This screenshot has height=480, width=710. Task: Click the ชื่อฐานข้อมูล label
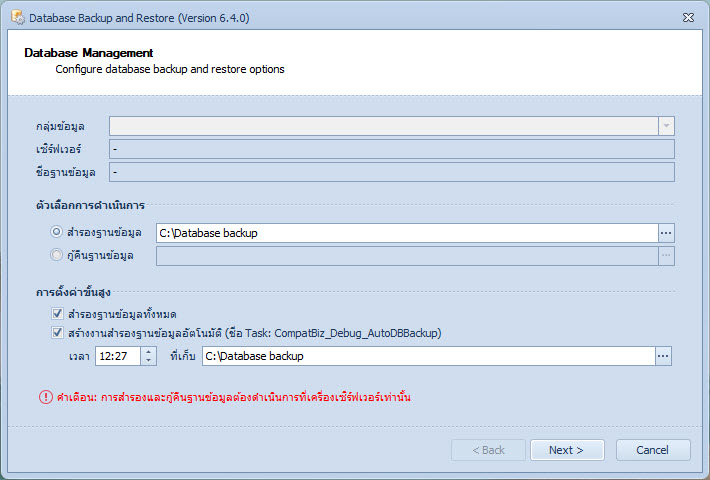pyautogui.click(x=66, y=172)
